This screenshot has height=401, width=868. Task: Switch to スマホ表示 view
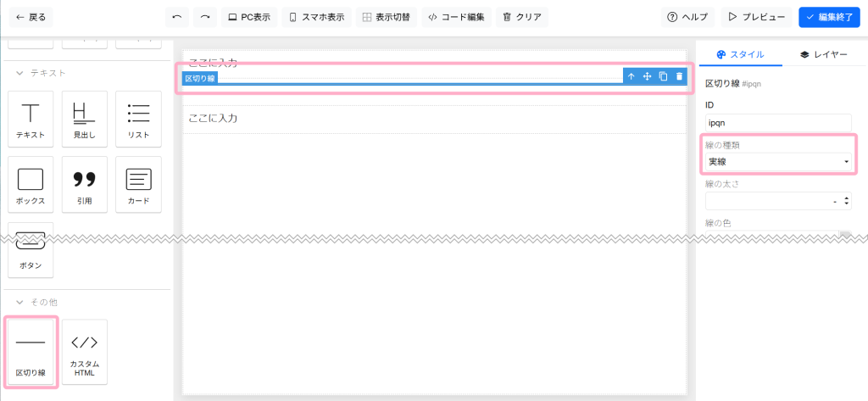[x=315, y=17]
